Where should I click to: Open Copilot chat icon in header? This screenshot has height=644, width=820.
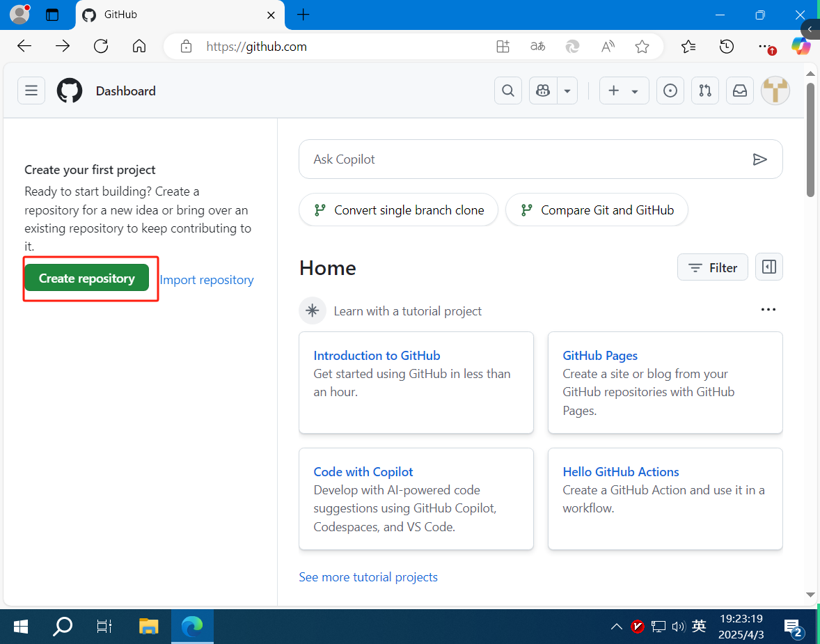click(x=543, y=91)
